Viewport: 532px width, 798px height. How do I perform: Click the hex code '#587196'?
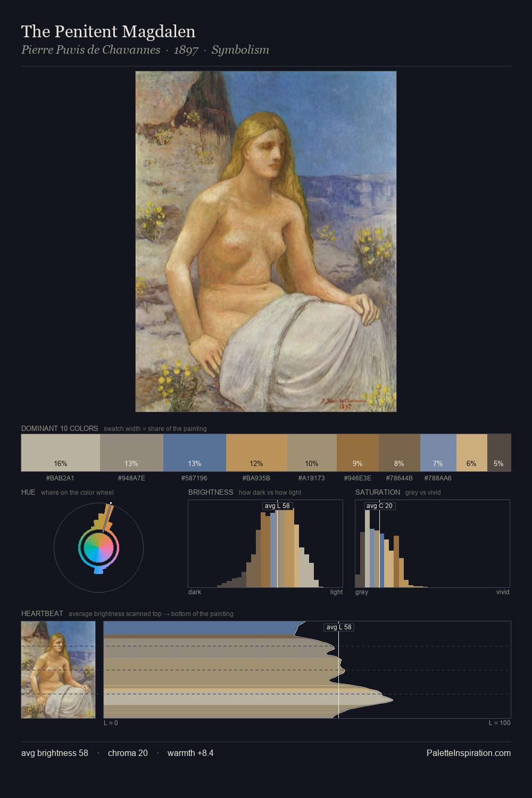pos(194,478)
